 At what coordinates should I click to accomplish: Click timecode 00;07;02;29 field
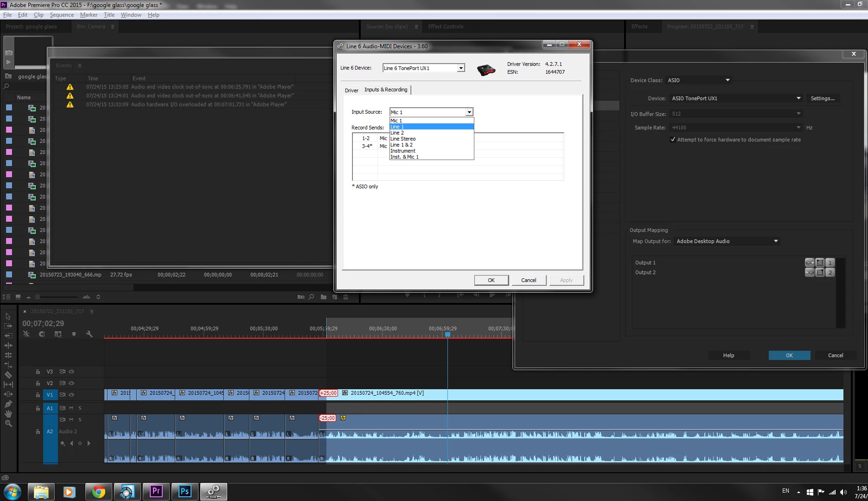coord(43,323)
